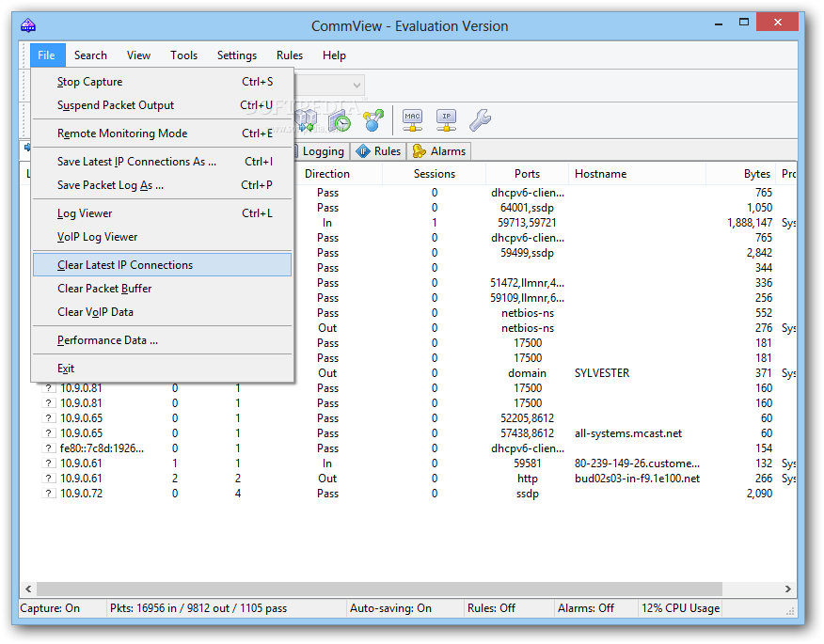The width and height of the screenshot is (824, 644).
Task: Select Clear Packet Buffer
Action: [x=162, y=289]
